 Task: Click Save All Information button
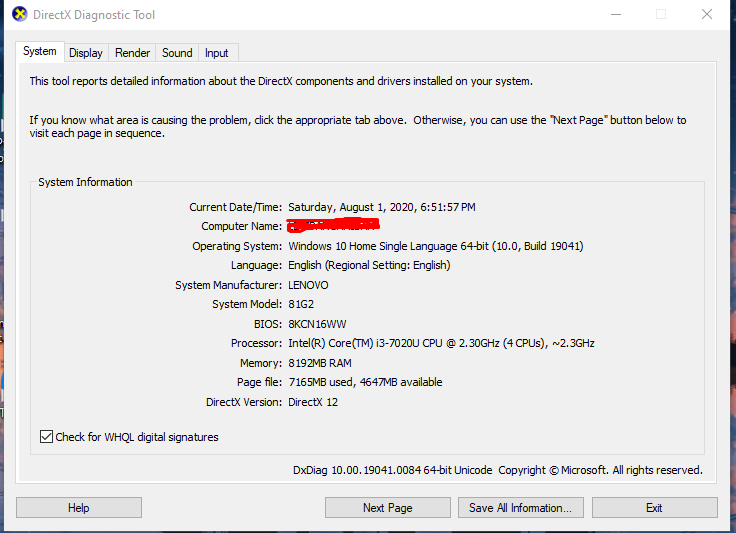click(x=521, y=508)
